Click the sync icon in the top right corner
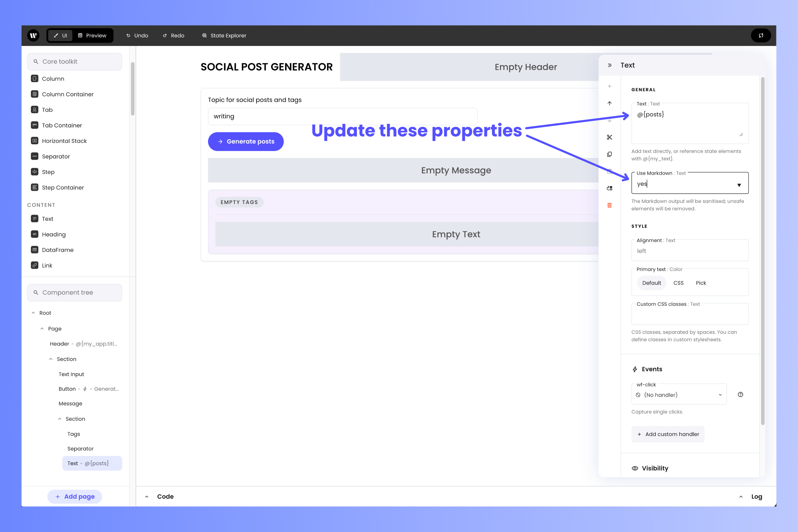The height and width of the screenshot is (532, 798). pos(761,35)
